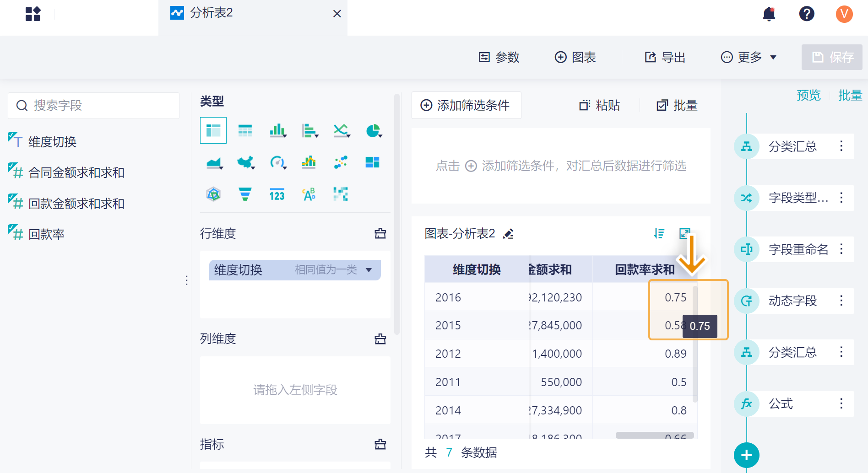The height and width of the screenshot is (473, 868).
Task: Open options for the 字段类型 step
Action: pos(841,198)
